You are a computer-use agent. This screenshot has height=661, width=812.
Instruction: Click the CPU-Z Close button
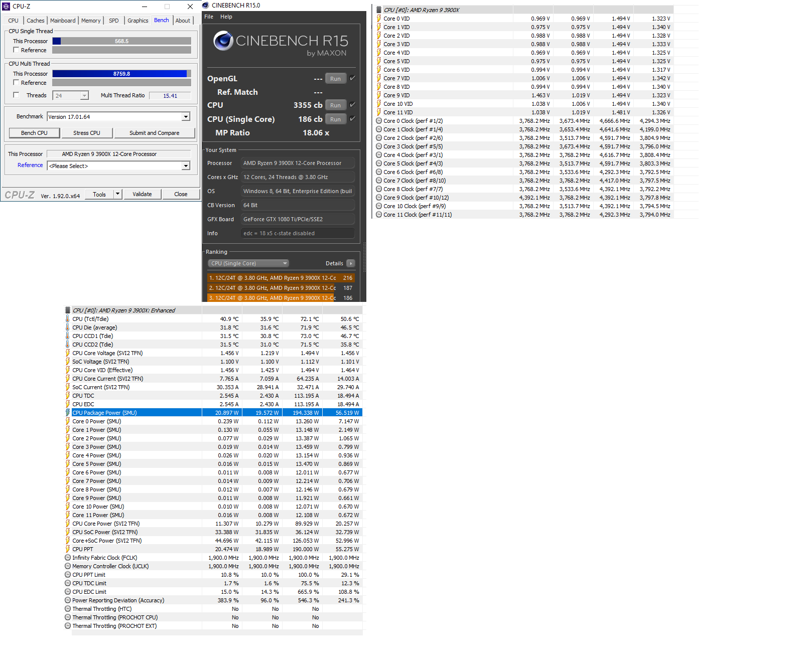point(181,194)
